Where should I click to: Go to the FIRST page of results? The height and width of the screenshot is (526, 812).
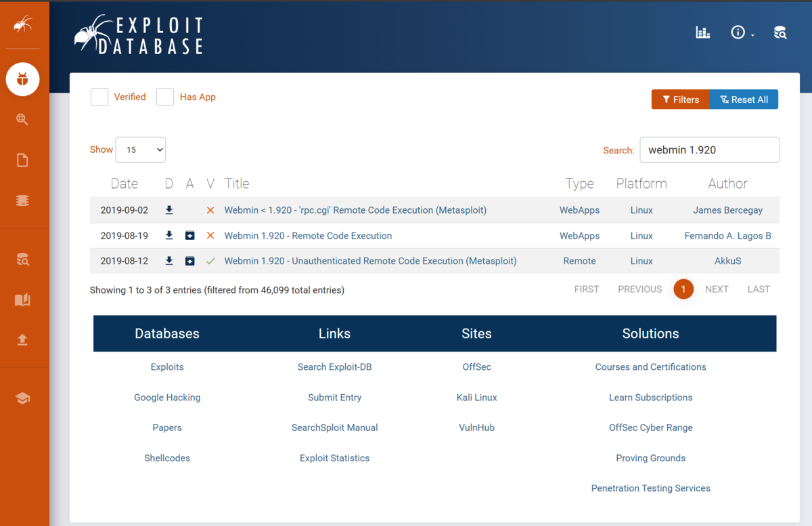(x=587, y=289)
